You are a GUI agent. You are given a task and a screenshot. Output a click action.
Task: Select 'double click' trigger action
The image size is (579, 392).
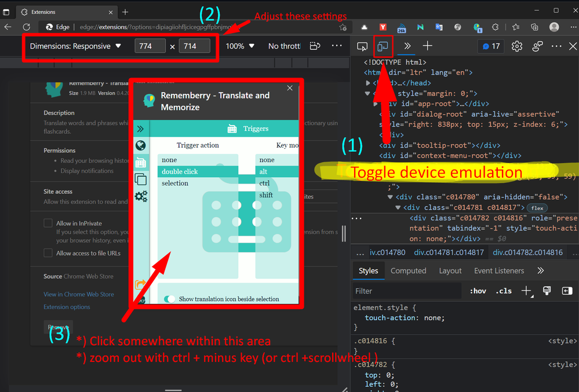click(198, 171)
